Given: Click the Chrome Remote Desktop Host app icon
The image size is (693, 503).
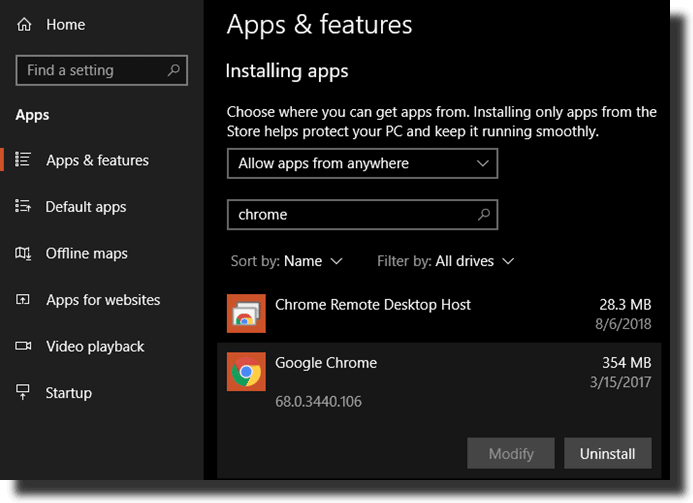Looking at the screenshot, I should coord(246,313).
